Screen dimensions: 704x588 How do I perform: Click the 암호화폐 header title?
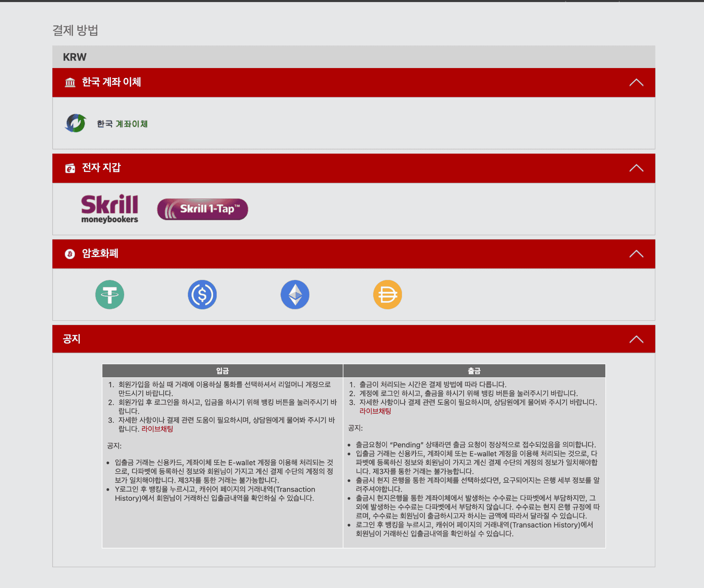pyautogui.click(x=100, y=254)
